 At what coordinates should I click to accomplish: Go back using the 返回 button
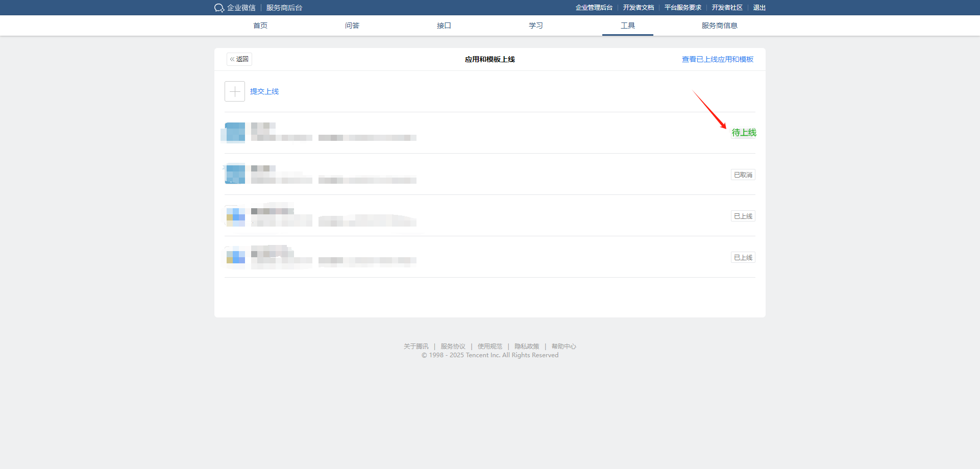coord(239,59)
